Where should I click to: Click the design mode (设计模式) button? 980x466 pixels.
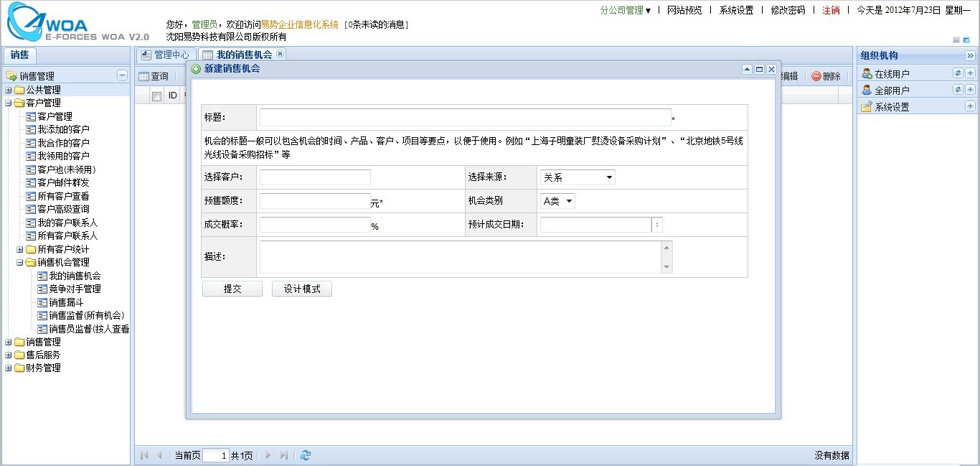coord(301,289)
